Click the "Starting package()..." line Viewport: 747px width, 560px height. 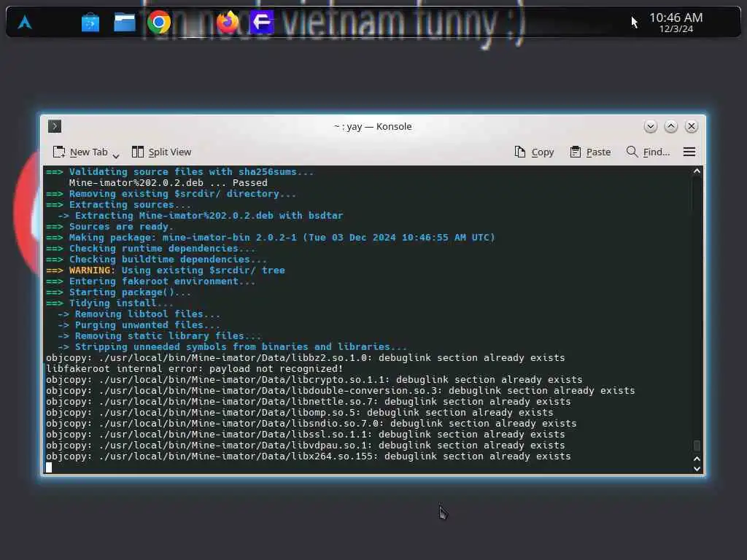119,292
